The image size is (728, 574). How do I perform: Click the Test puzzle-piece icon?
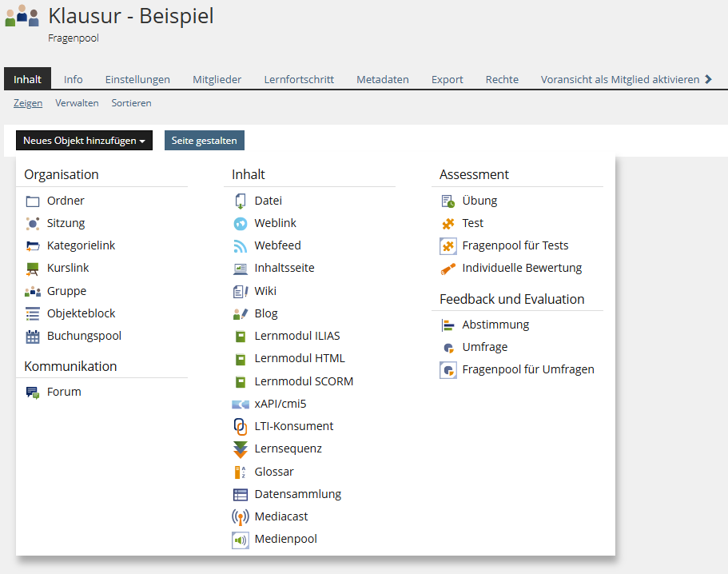pos(448,224)
